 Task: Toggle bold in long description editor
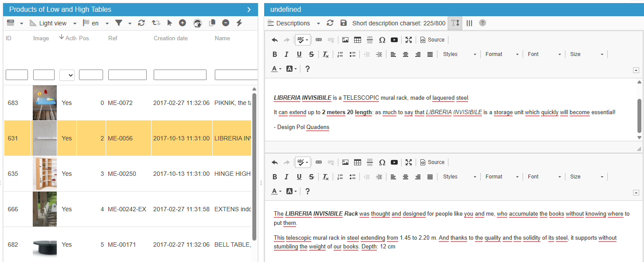(x=275, y=177)
